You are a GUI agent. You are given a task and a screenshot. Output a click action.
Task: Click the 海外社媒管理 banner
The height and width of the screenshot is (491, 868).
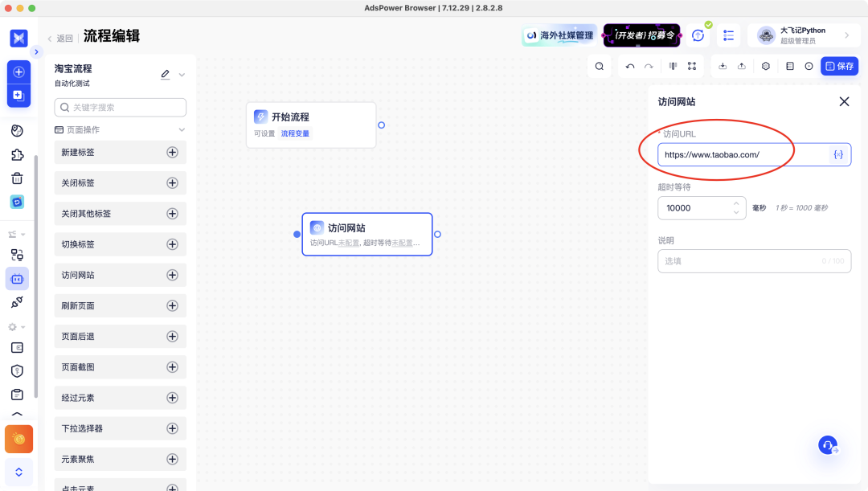pos(558,35)
